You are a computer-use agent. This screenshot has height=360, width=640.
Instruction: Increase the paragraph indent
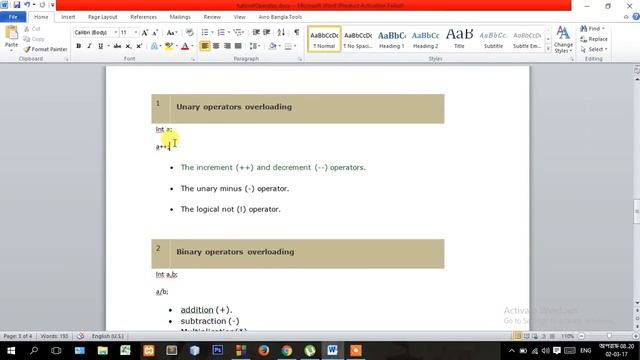(267, 33)
